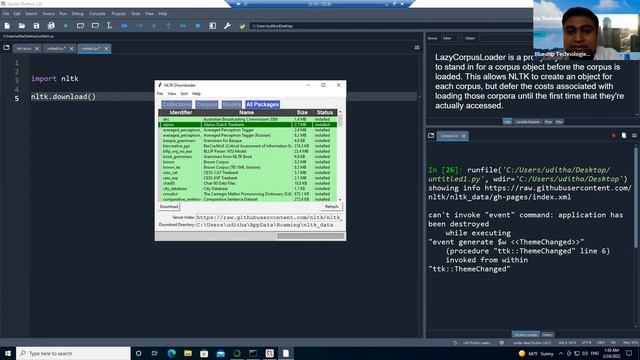
Task: Open Sort menu in NLTK Downloader
Action: [184, 93]
